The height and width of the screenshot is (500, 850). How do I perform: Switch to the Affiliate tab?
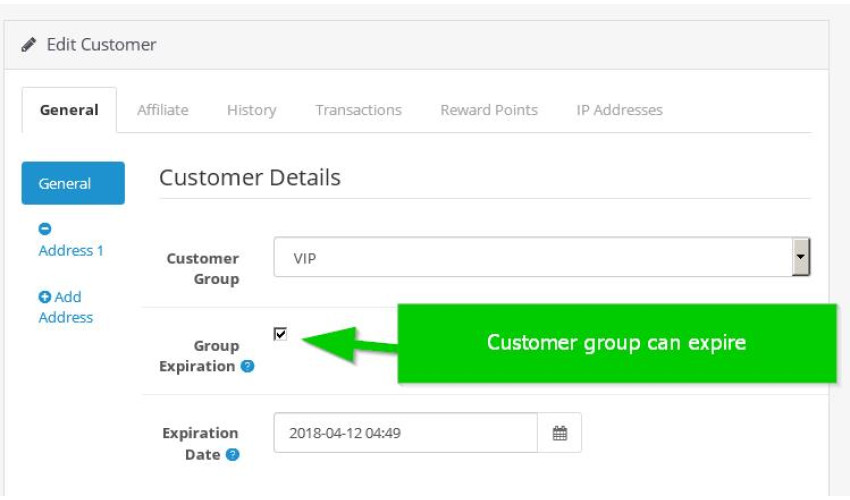163,110
